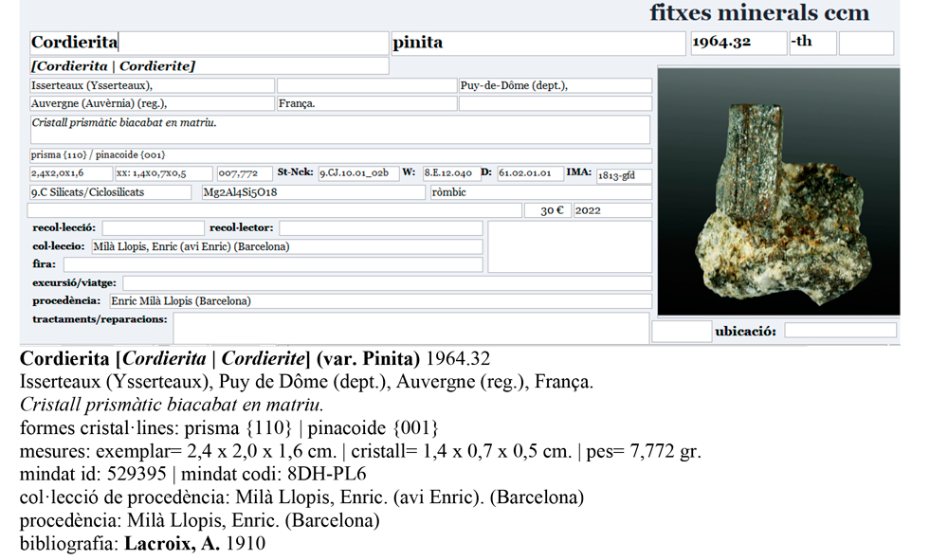Click the empty field right of -th

(x=866, y=43)
